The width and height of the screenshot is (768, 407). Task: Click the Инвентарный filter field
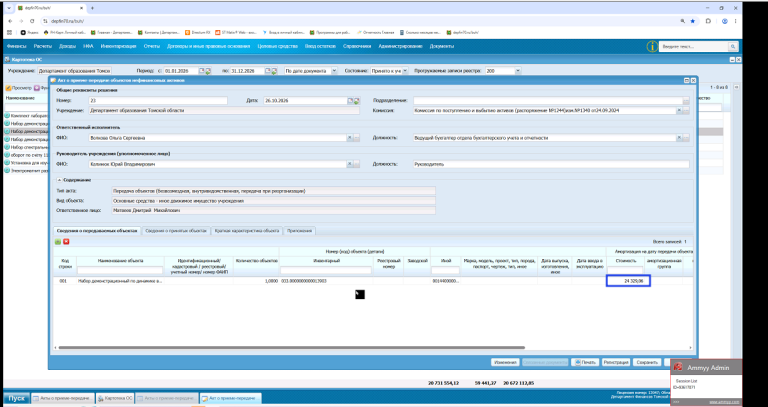[326, 270]
